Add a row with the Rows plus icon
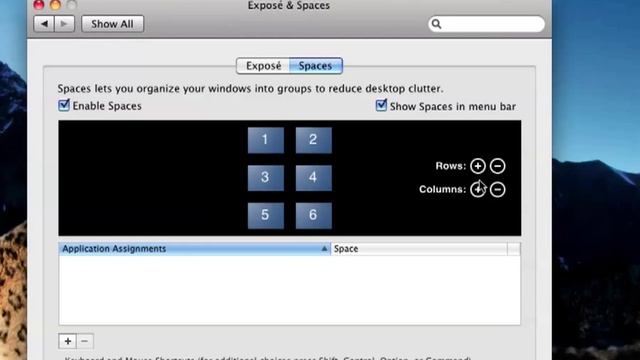The height and width of the screenshot is (360, 640). [478, 166]
